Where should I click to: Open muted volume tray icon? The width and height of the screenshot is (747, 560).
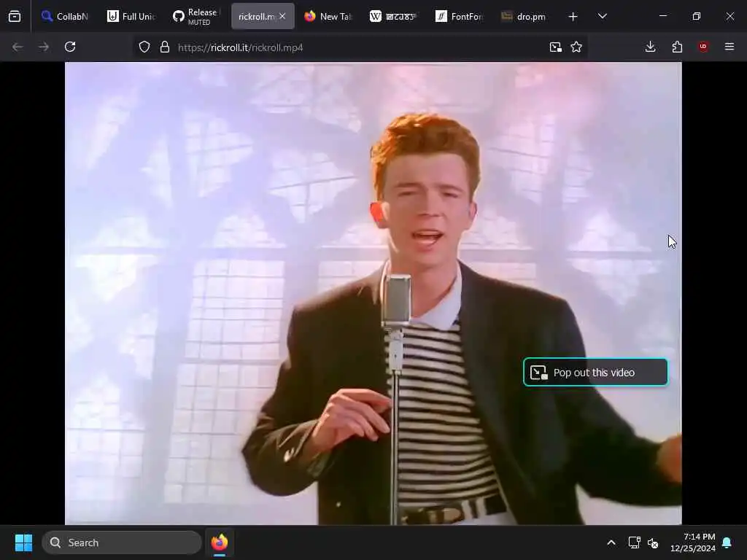653,542
